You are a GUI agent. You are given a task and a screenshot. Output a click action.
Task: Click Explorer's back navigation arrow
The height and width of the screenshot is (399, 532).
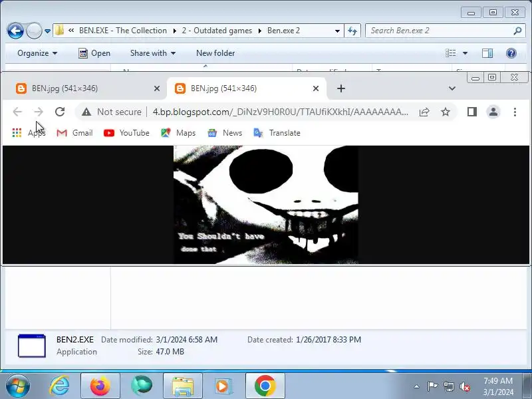[15, 31]
